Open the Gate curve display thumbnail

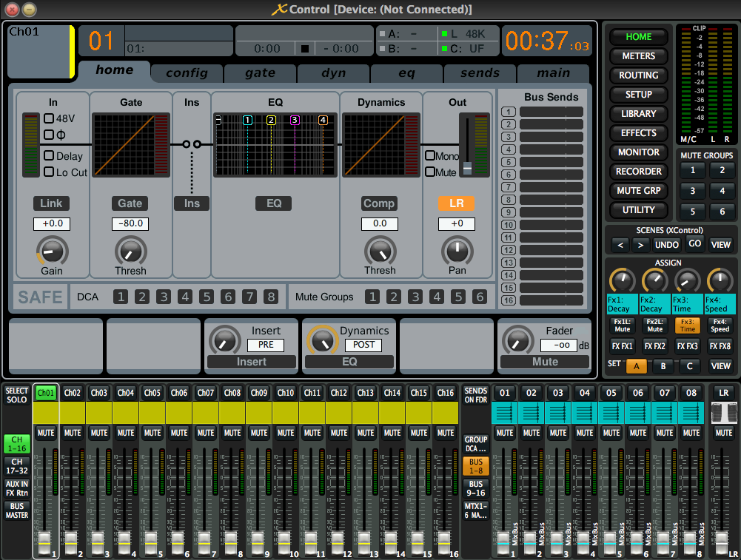coord(130,145)
